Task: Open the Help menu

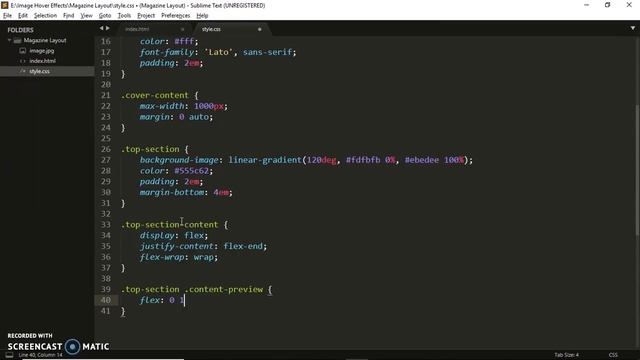Action: tap(202, 16)
